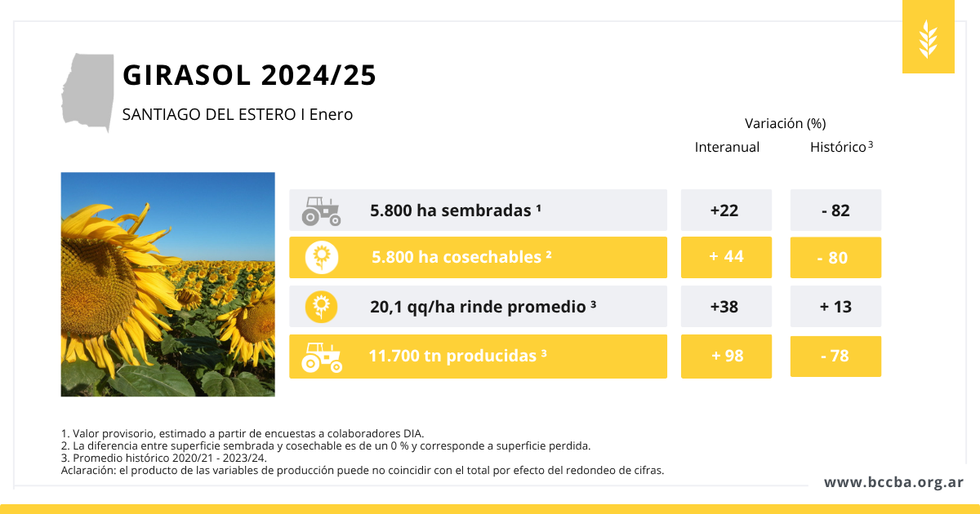Open the www.bccba.org.ar link
This screenshot has height=514, width=980.
893,482
